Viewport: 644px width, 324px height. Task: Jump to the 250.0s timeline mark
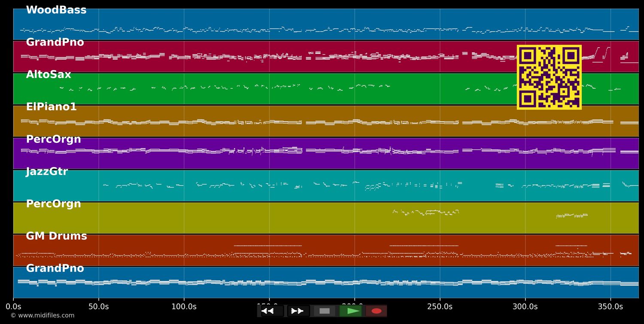440,306
